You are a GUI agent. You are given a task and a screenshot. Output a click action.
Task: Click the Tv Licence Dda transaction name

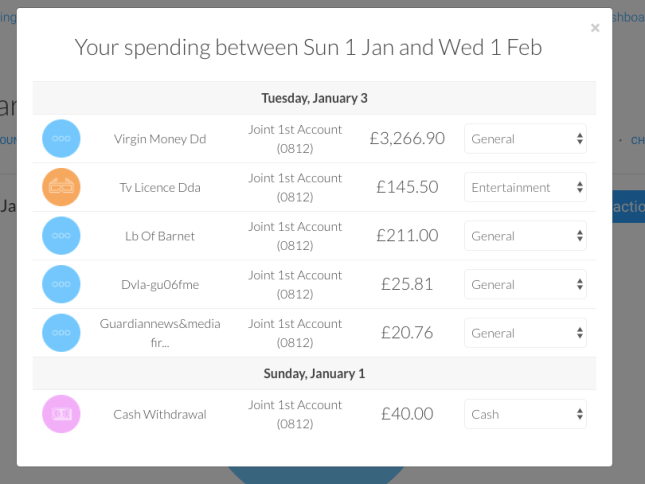click(x=160, y=187)
